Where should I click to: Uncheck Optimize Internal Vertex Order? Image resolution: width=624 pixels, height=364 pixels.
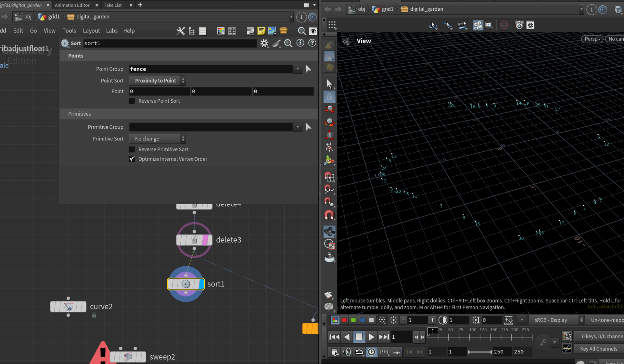[x=132, y=159]
